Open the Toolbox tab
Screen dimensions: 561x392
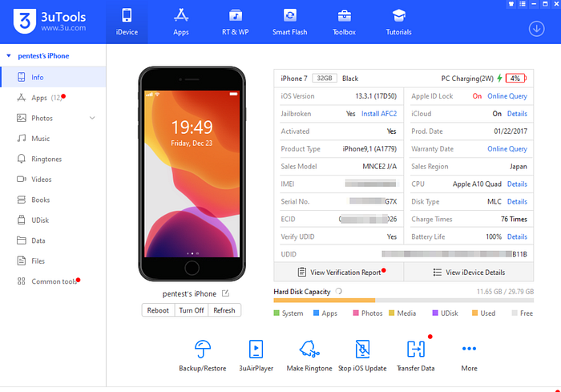[x=344, y=22]
